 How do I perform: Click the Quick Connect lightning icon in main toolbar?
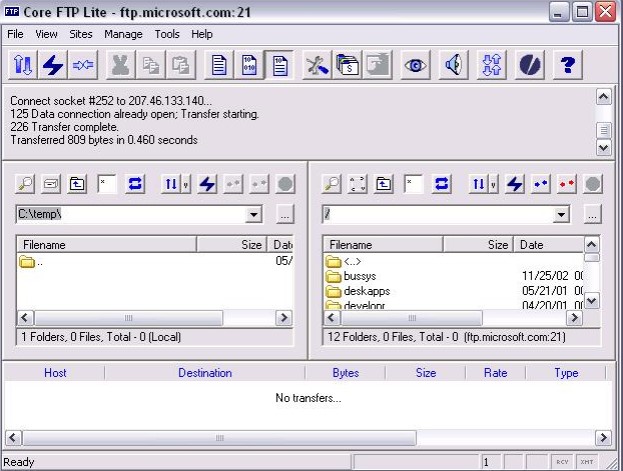(53, 65)
